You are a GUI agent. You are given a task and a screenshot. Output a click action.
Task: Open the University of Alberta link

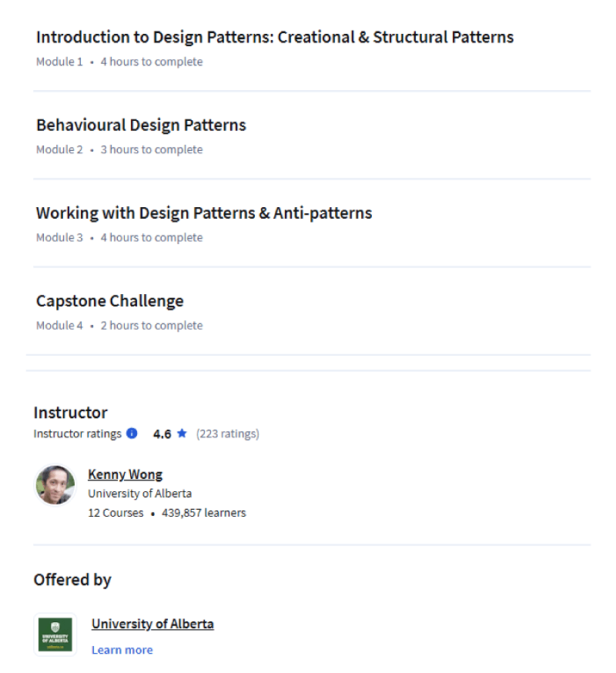click(152, 624)
